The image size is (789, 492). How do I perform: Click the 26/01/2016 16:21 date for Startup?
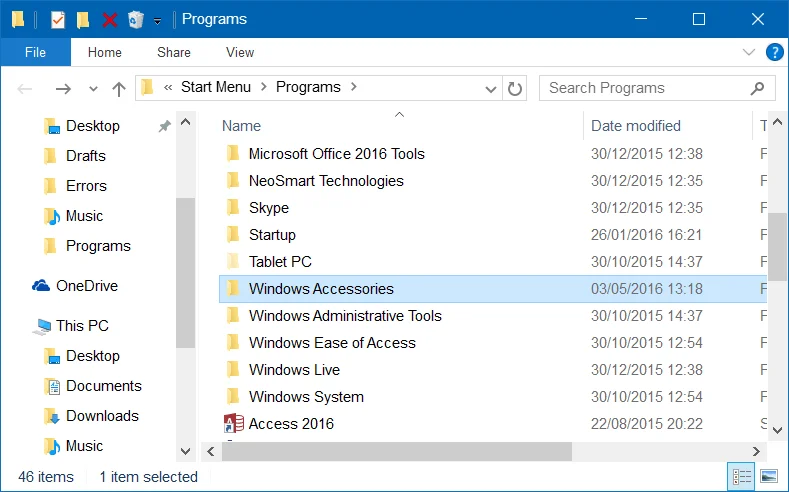(646, 235)
